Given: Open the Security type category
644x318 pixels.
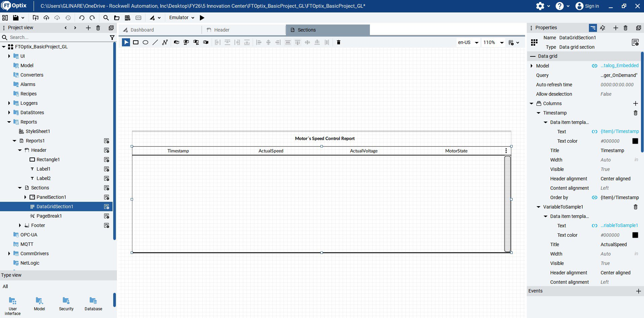Looking at the screenshot, I should tap(66, 304).
